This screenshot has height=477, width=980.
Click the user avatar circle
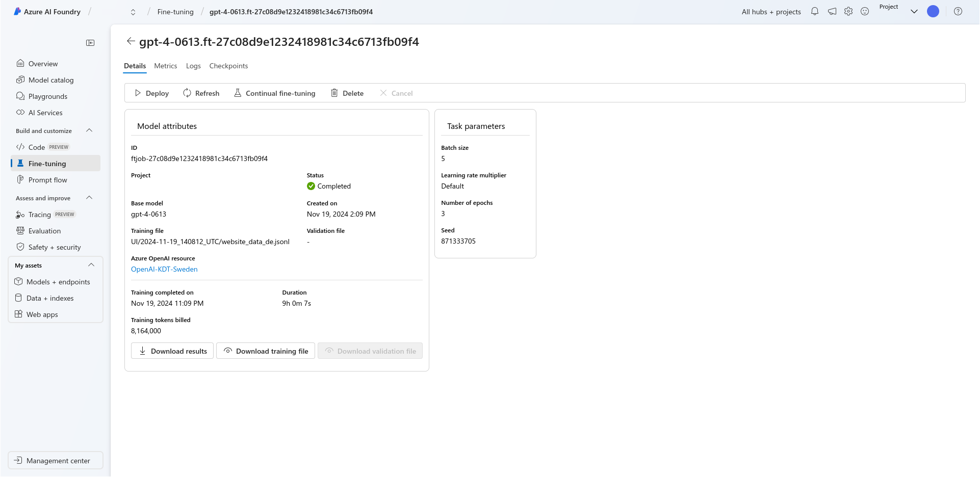click(933, 11)
